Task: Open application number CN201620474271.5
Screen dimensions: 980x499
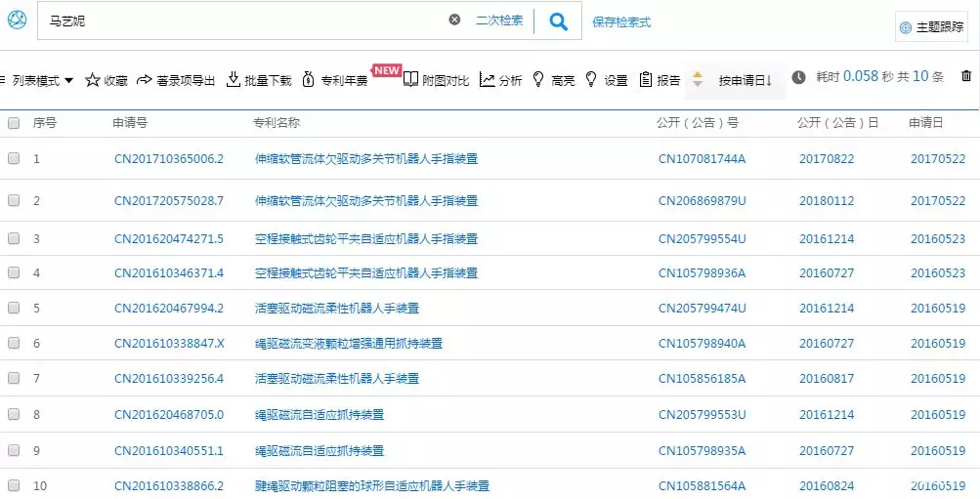Action: click(169, 238)
